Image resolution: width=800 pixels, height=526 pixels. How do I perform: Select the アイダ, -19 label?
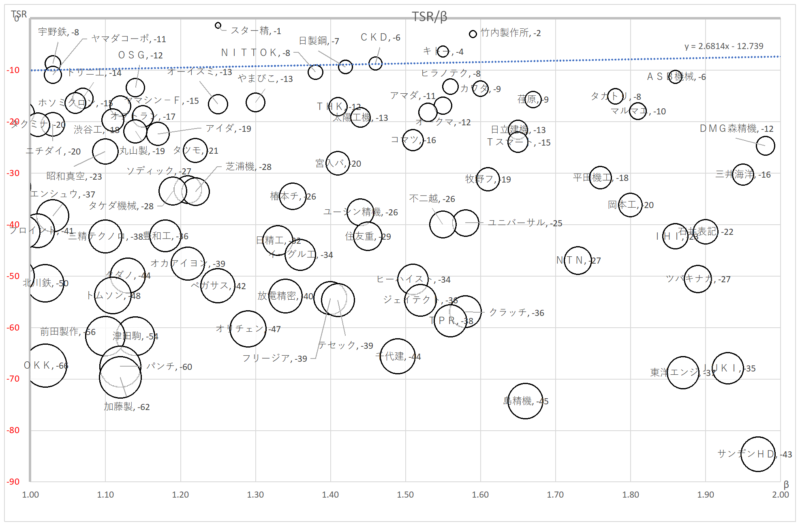pyautogui.click(x=228, y=129)
